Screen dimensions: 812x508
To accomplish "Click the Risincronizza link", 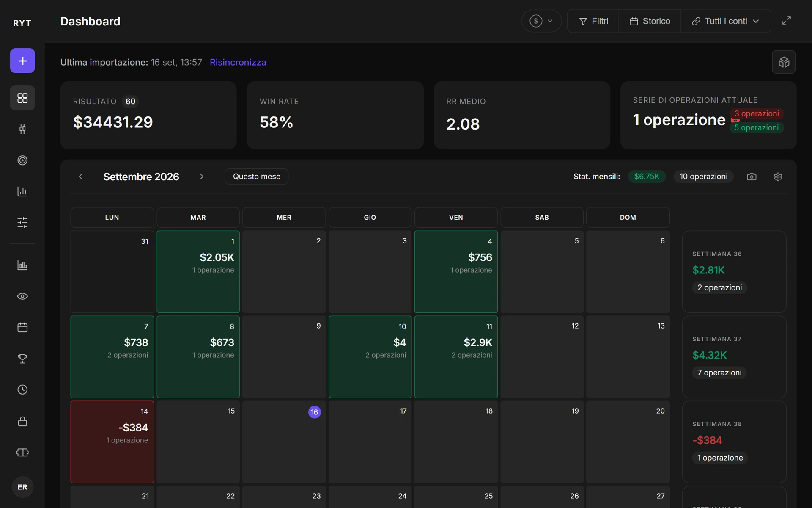I will click(x=238, y=62).
